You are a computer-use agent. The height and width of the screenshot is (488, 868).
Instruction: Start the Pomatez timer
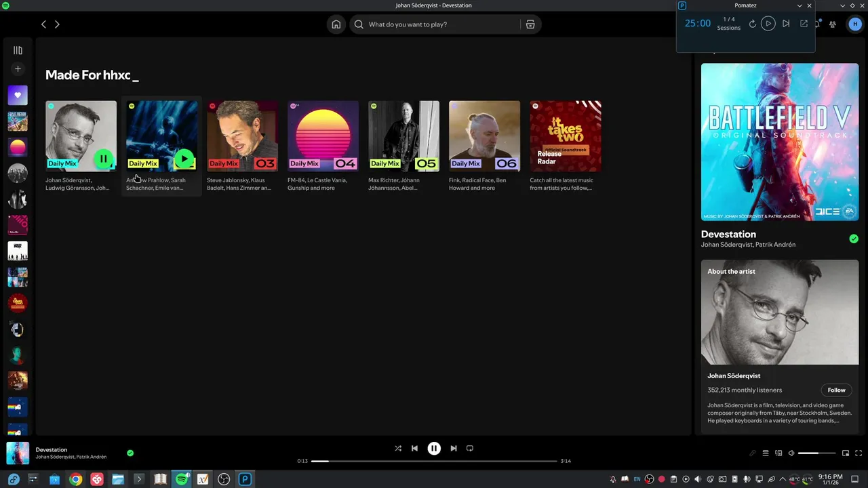[x=768, y=23]
